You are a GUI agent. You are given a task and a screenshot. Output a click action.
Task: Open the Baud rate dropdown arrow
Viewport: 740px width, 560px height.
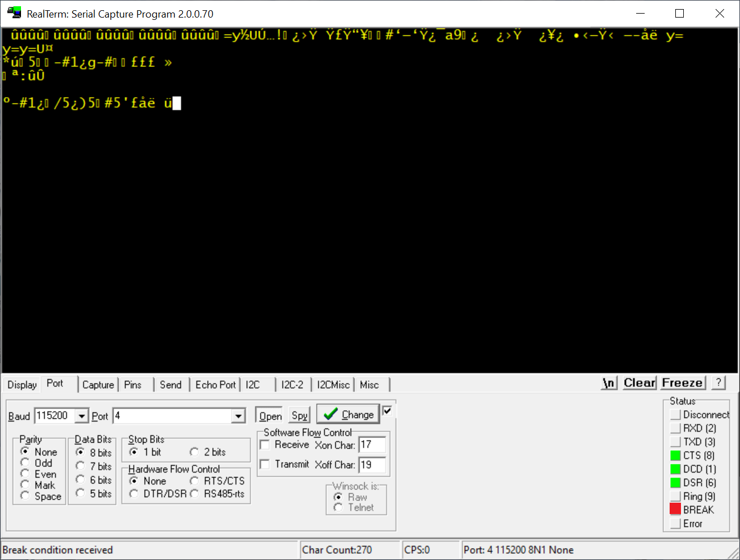click(x=82, y=416)
